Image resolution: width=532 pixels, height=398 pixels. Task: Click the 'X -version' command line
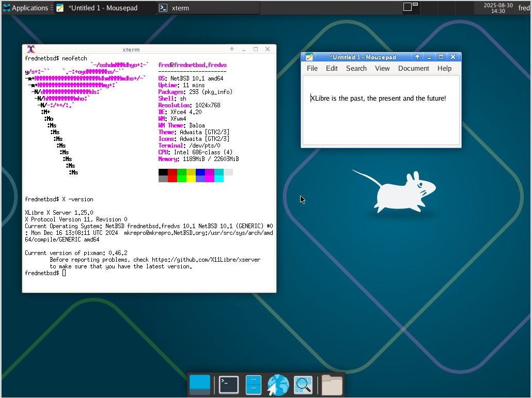coord(77,199)
